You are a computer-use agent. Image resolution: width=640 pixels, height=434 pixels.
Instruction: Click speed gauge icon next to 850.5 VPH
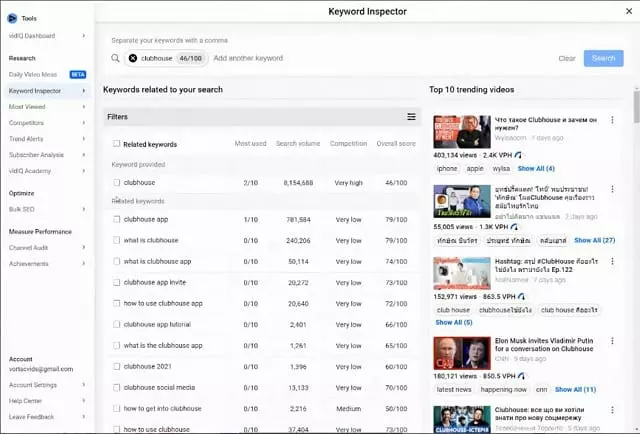(x=521, y=376)
